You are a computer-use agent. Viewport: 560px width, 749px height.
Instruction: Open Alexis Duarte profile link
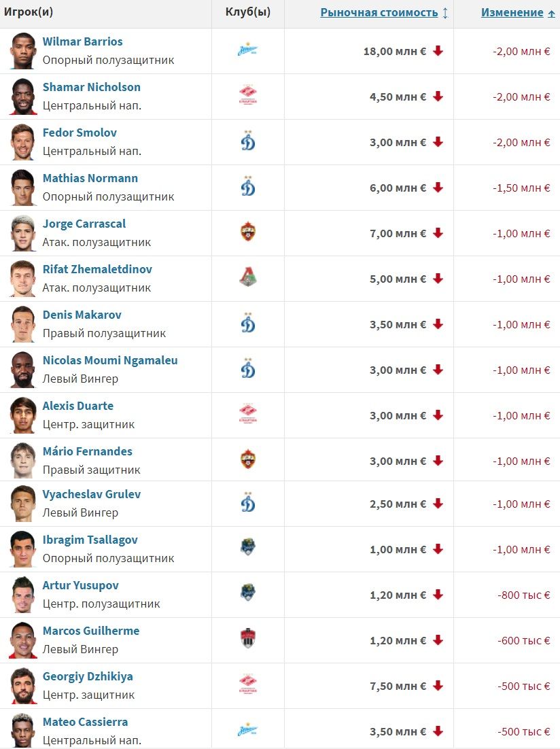point(78,406)
